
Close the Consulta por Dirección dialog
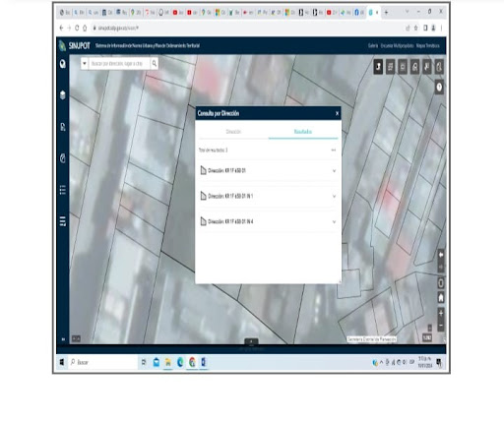point(337,113)
